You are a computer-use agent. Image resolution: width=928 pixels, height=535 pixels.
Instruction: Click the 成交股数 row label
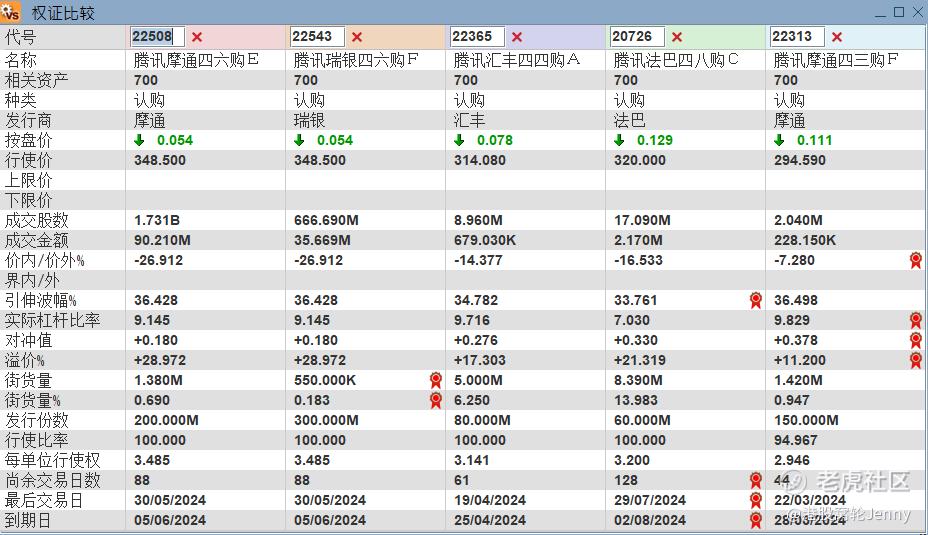[36, 220]
